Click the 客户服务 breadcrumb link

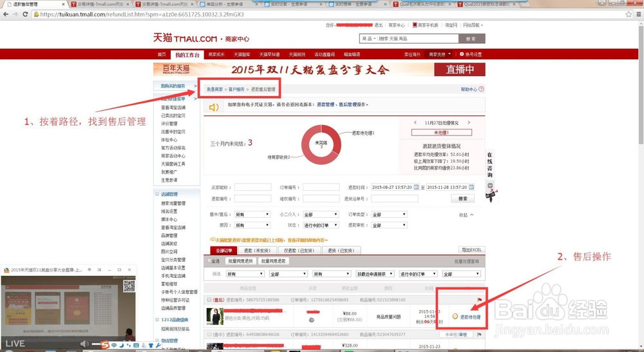pyautogui.click(x=236, y=89)
